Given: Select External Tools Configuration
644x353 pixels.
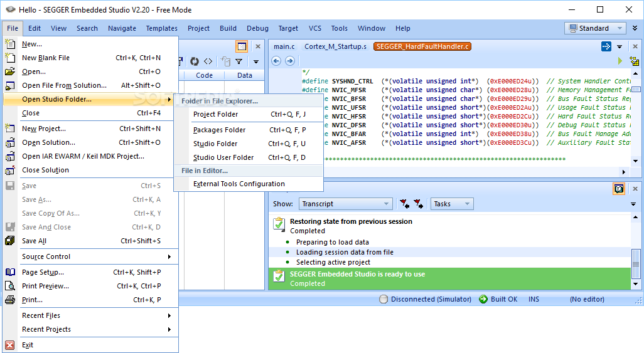Looking at the screenshot, I should (249, 184).
